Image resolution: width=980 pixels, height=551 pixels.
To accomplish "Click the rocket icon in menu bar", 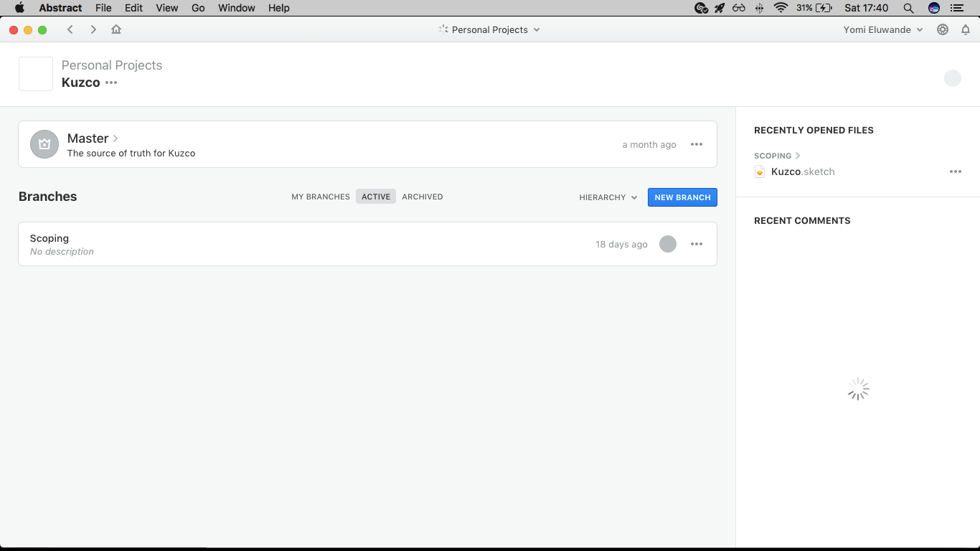I will coord(720,8).
